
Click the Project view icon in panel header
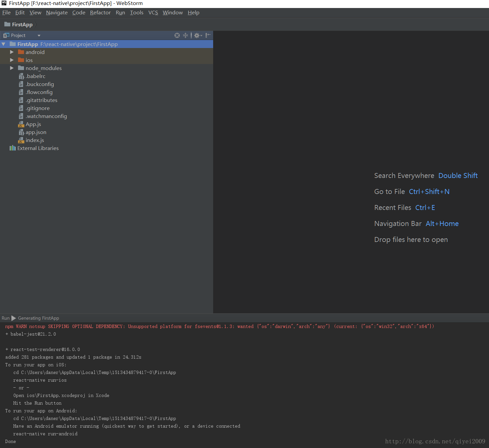6,35
